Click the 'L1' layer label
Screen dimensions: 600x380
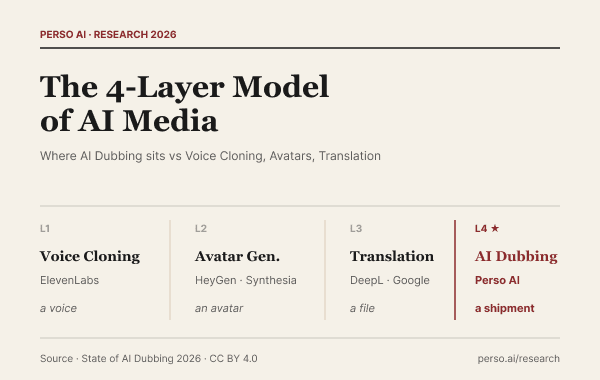coord(45,228)
